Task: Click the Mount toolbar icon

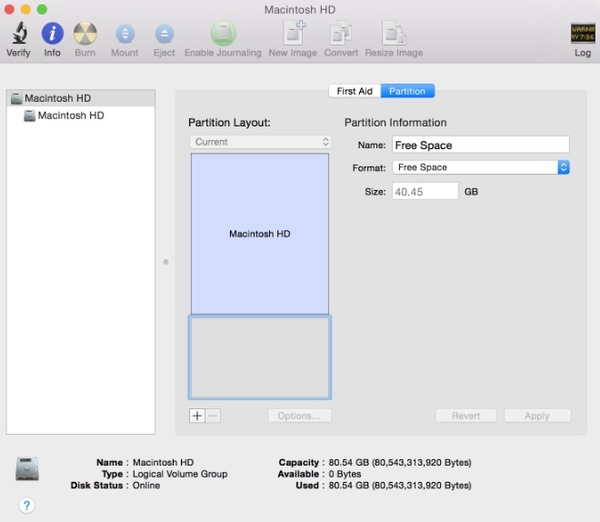Action: coord(125,34)
